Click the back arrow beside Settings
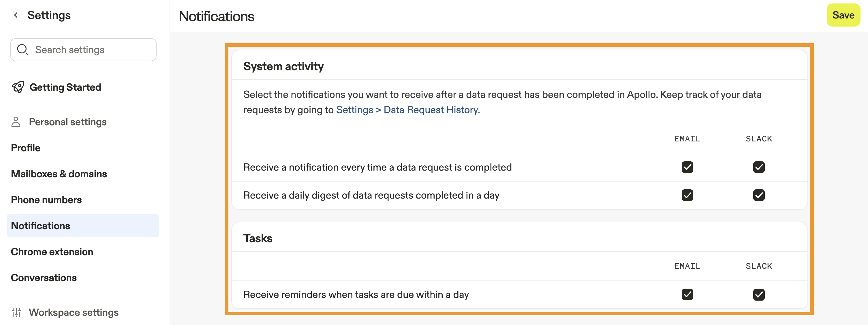 click(x=16, y=15)
